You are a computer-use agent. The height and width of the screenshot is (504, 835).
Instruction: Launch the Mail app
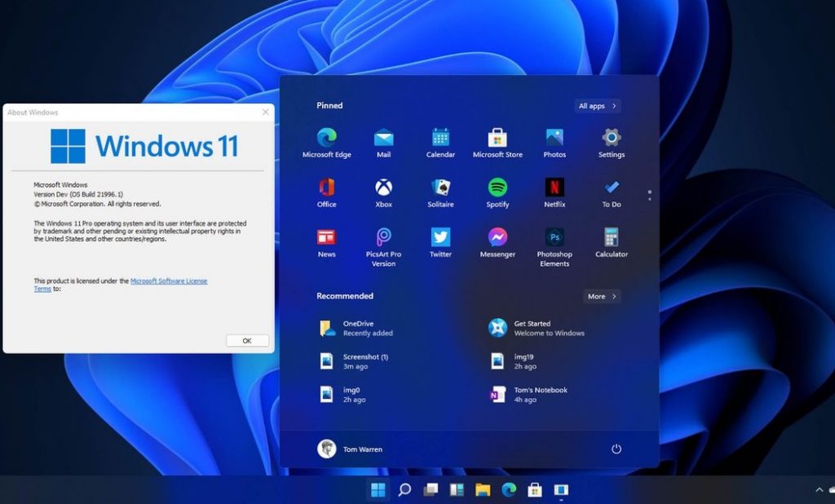pyautogui.click(x=383, y=143)
